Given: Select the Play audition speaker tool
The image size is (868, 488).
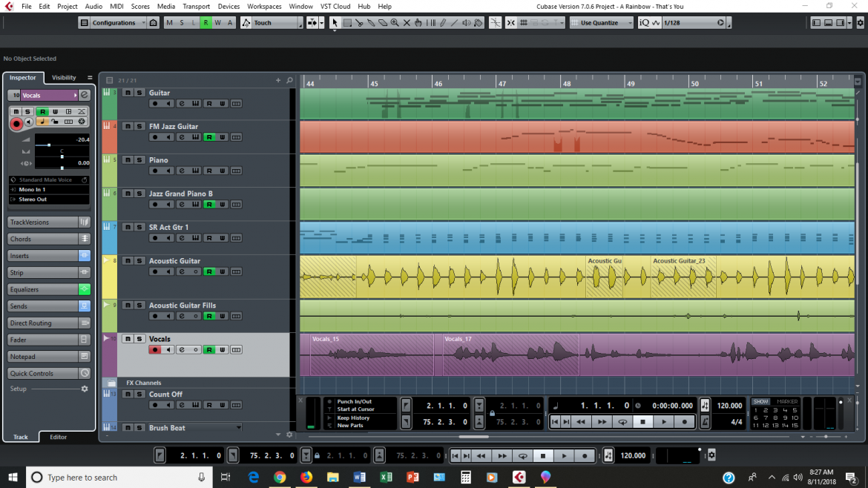Looking at the screenshot, I should click(467, 22).
